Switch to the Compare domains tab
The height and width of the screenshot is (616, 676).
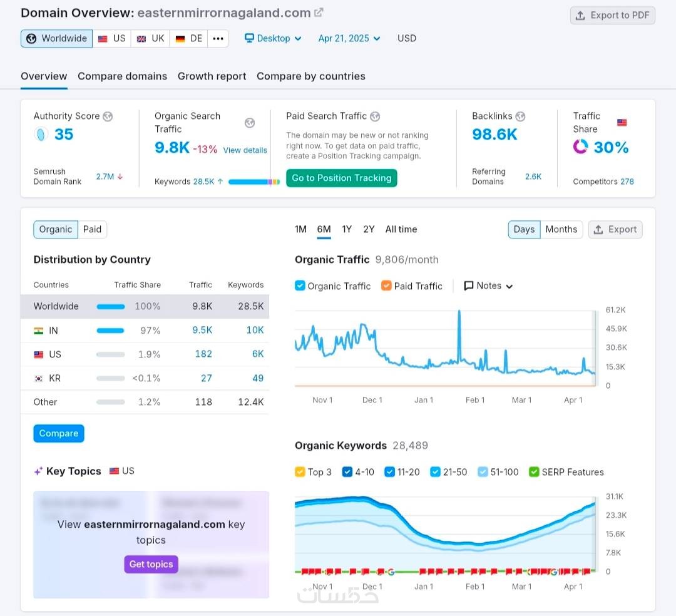pyautogui.click(x=123, y=76)
